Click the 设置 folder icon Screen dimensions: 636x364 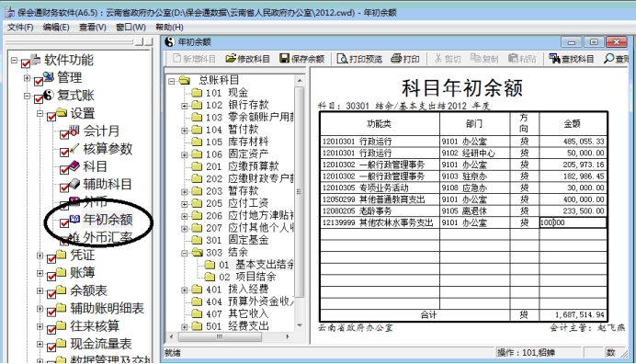62,112
